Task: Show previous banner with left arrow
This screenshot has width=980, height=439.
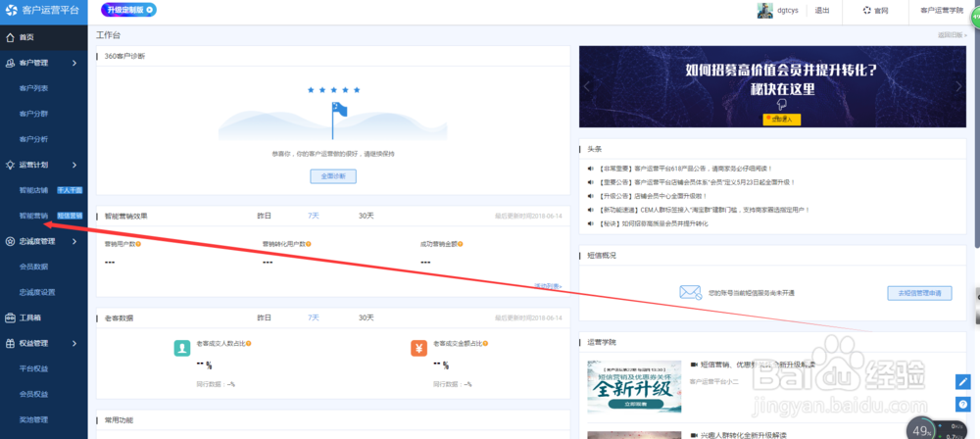Action: click(586, 86)
